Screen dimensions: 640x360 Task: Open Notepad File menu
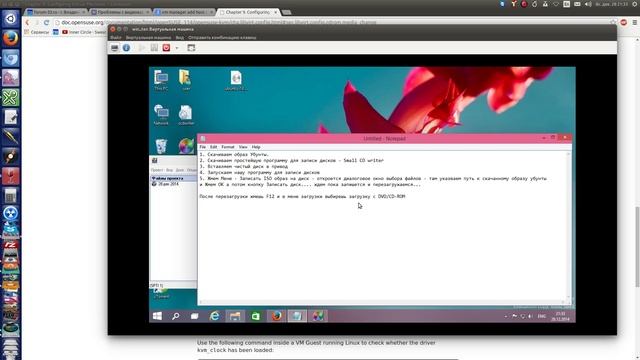click(x=202, y=147)
